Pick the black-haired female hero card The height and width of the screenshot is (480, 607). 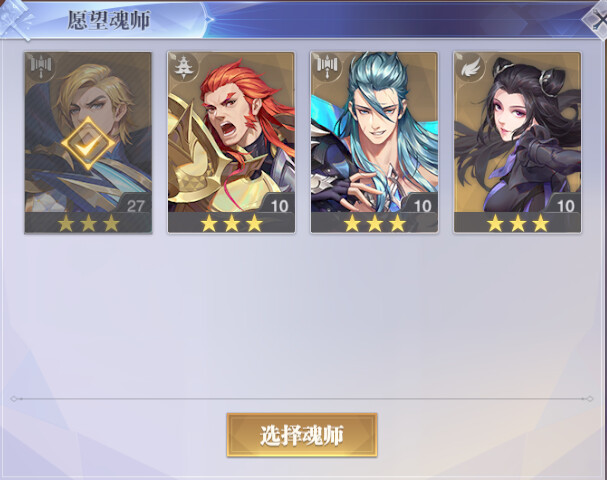(x=518, y=143)
